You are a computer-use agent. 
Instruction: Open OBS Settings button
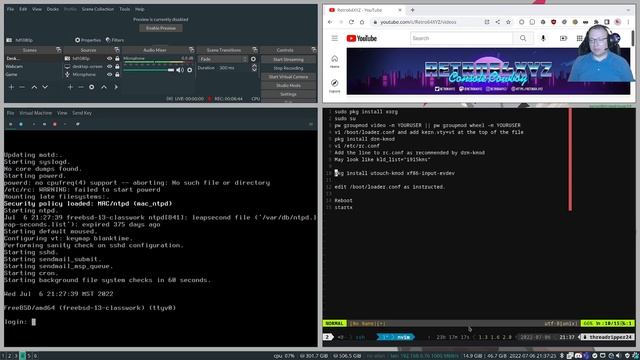288,94
